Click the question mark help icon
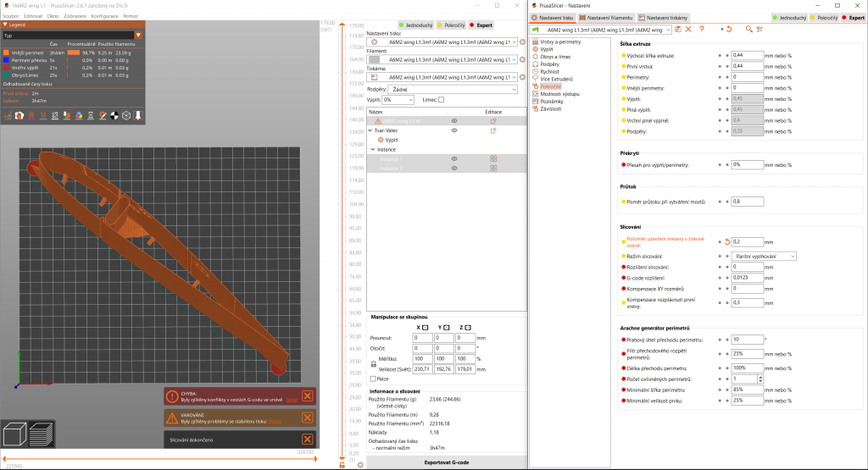The height and width of the screenshot is (470, 868). (x=702, y=29)
